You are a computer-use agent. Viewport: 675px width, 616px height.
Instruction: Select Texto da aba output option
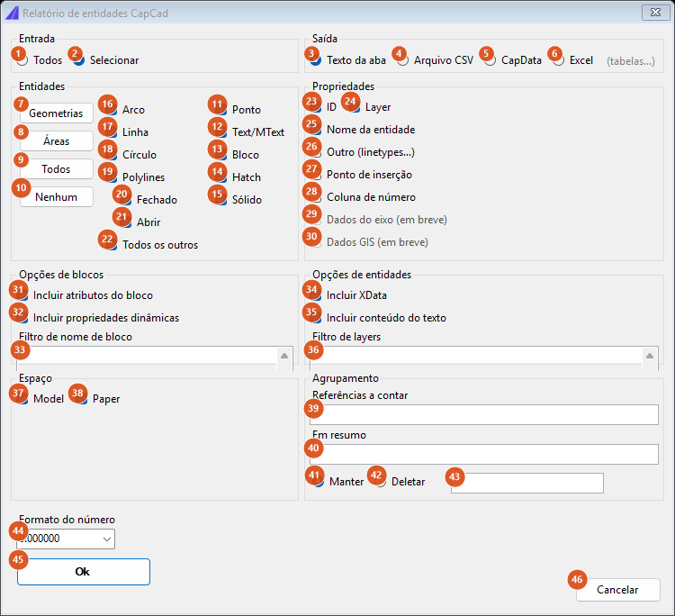point(316,60)
